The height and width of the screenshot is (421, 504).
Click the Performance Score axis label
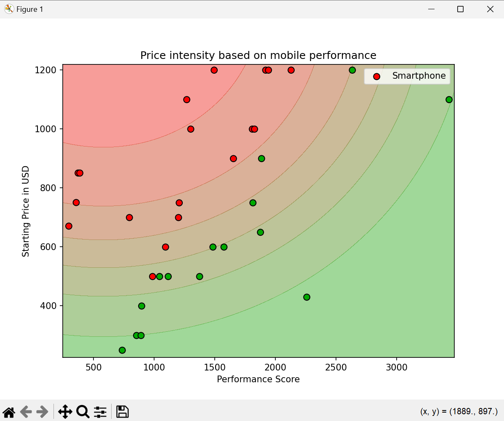(258, 379)
